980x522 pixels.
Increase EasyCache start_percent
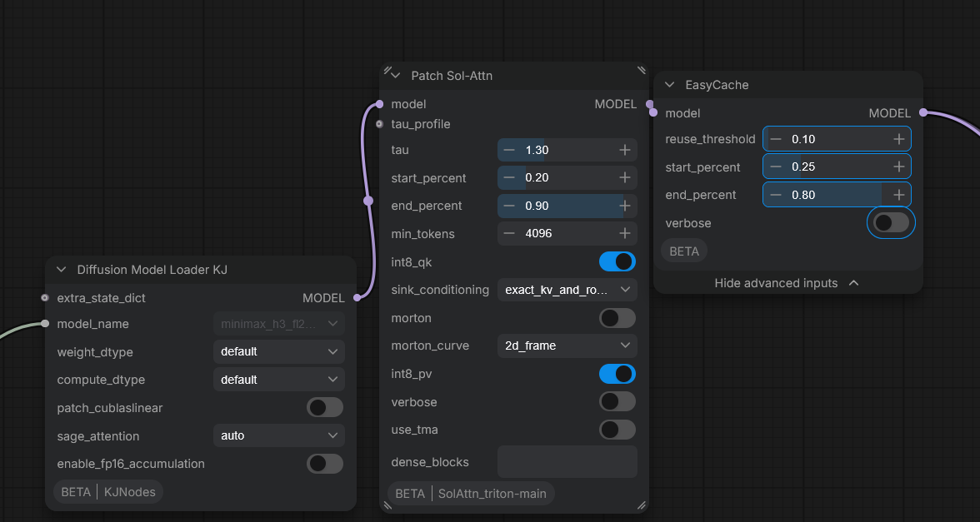898,167
